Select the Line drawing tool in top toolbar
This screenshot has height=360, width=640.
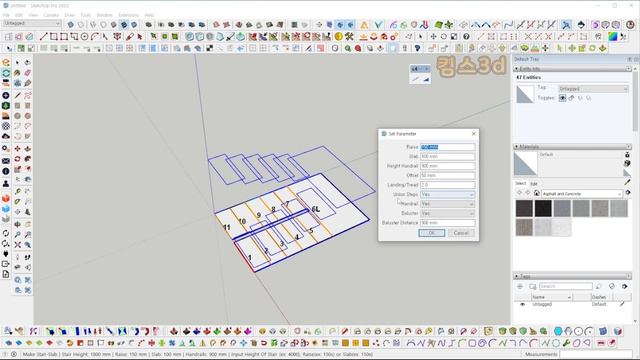click(43, 37)
